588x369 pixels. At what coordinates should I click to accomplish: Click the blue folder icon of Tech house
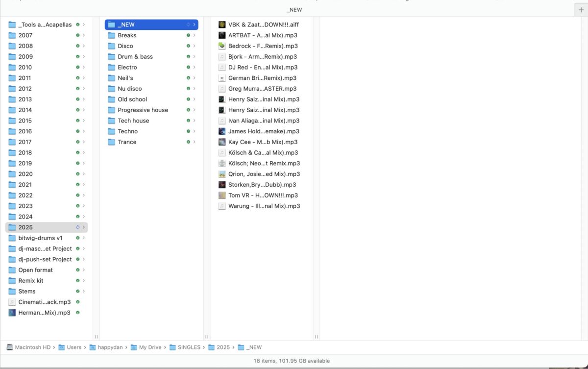click(111, 121)
